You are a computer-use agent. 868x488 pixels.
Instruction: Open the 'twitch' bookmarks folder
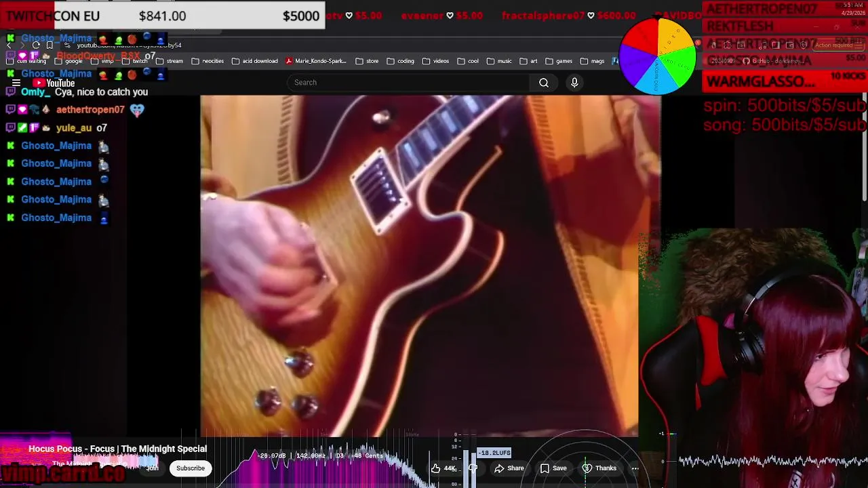click(134, 61)
